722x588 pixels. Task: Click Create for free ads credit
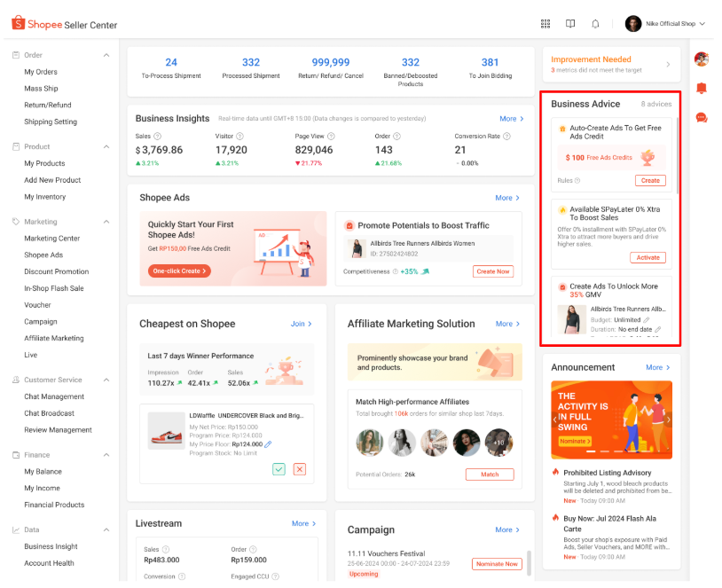650,181
